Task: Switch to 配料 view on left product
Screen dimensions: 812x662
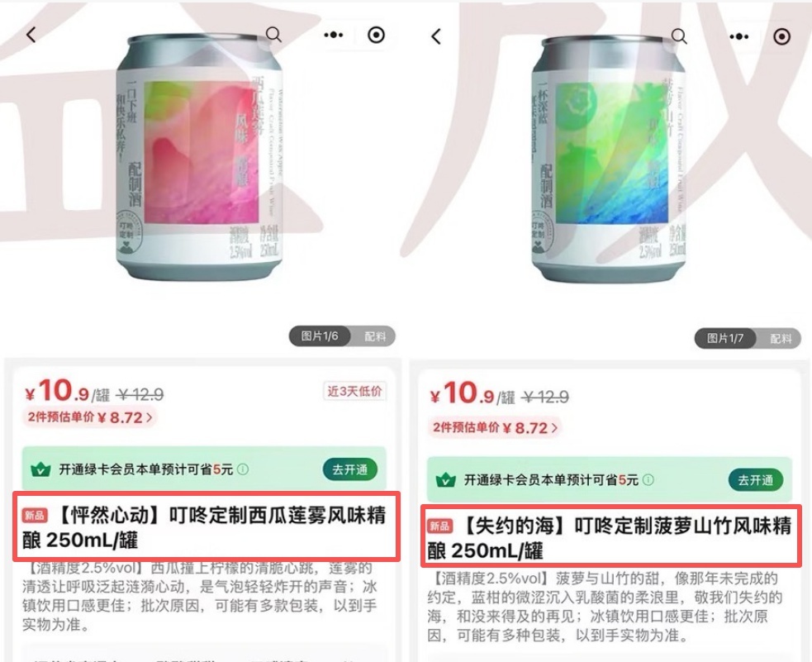Action: (374, 336)
